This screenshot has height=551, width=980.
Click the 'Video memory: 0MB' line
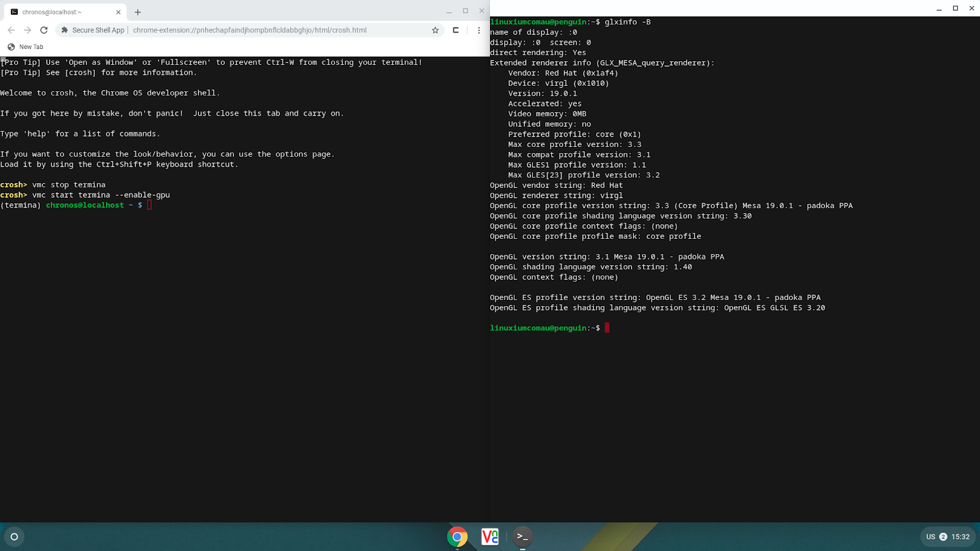tap(547, 114)
